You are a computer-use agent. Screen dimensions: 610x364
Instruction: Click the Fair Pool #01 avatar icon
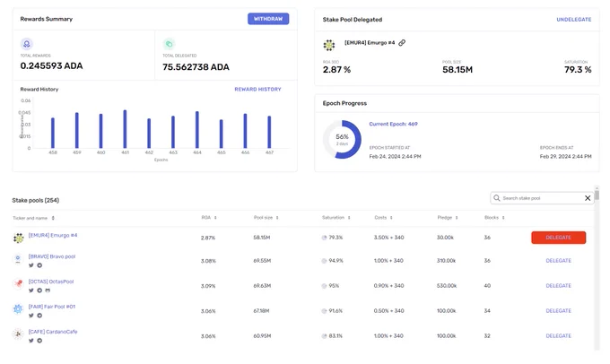18,309
